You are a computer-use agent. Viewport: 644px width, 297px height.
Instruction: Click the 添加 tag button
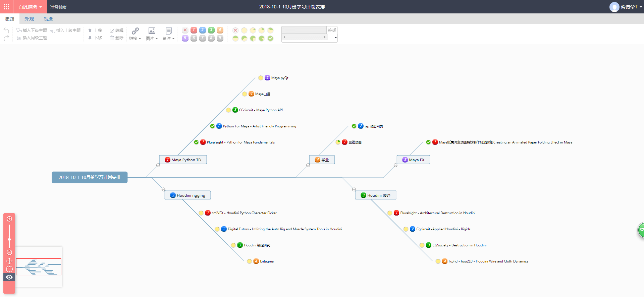pos(332,30)
